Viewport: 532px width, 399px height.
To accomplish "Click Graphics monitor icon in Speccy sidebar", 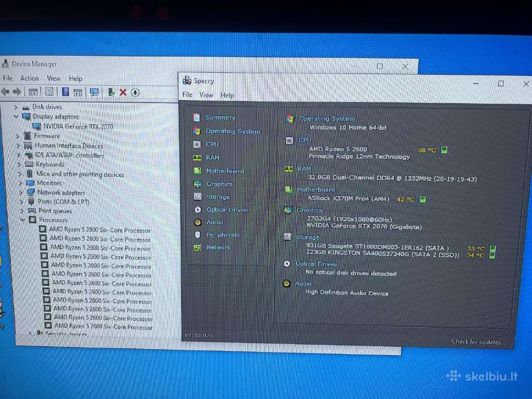I will point(198,184).
